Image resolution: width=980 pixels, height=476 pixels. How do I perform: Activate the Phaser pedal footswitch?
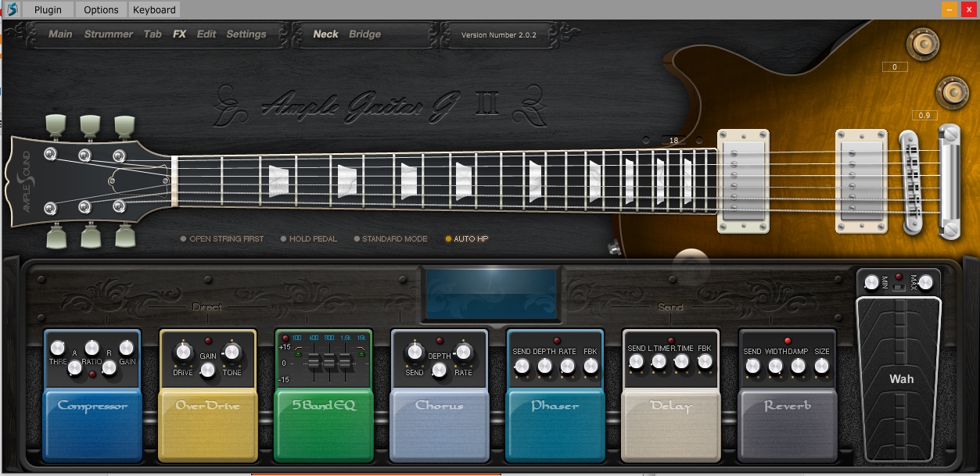coord(555,426)
